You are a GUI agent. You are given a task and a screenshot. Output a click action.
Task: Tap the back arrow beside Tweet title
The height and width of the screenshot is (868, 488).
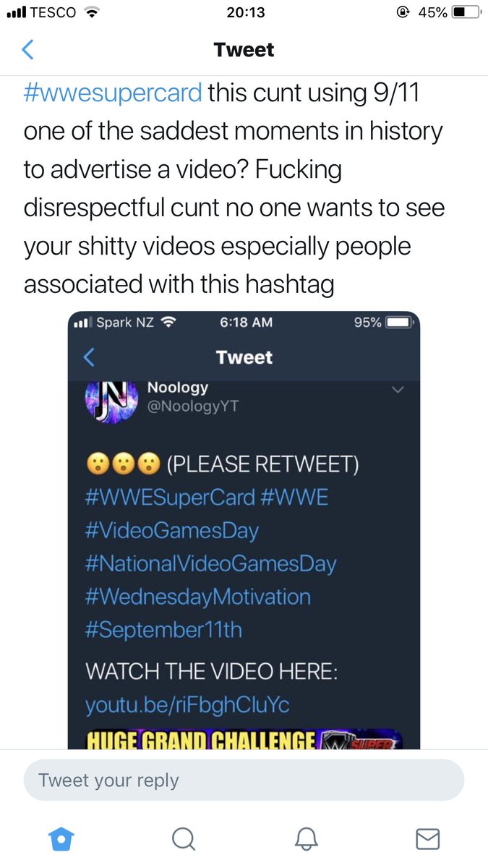27,50
